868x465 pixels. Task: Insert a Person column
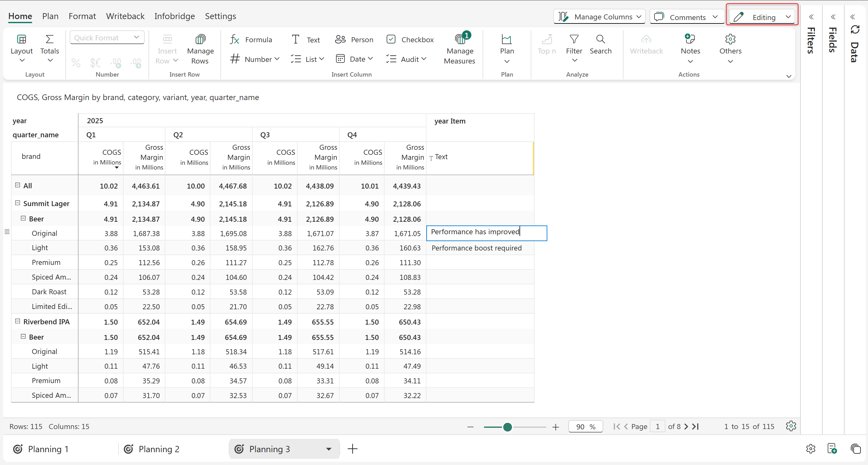pos(354,39)
